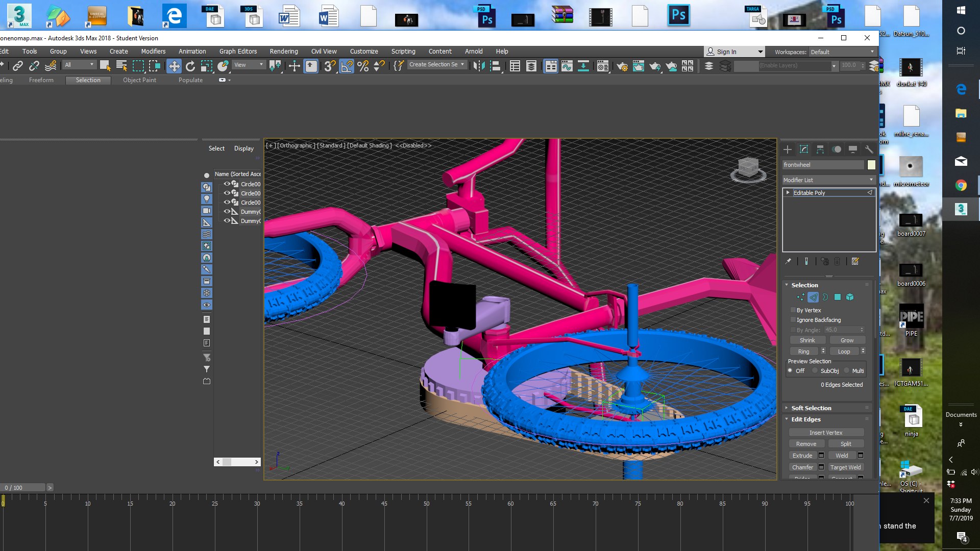980x551 pixels.
Task: Select Polygon sub-object level icon
Action: (x=838, y=297)
